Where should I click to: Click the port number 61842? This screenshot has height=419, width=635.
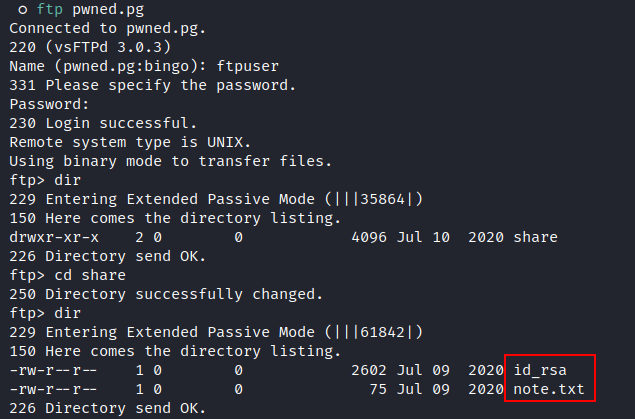pyautogui.click(x=382, y=332)
